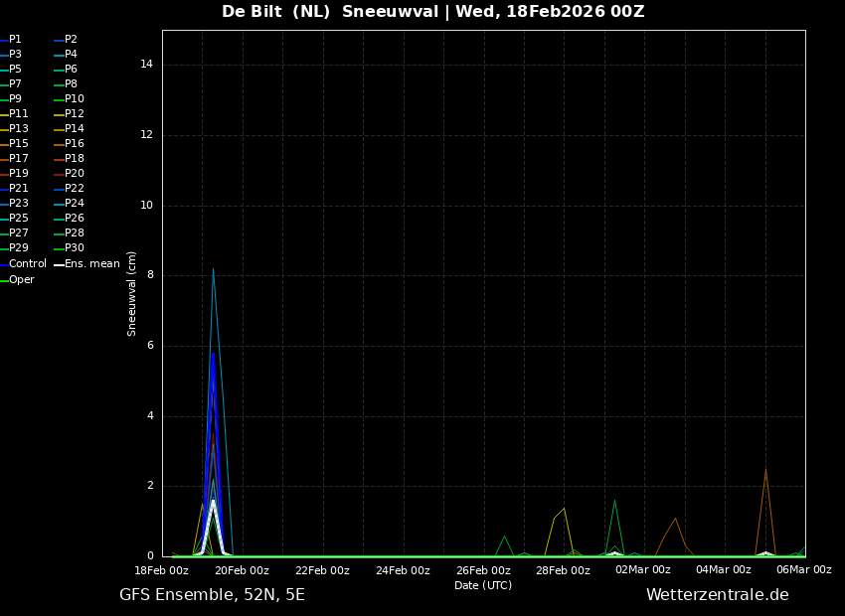Viewport: 845px width, 616px height.
Task: Click the chart title De Bilt Sneeuwval
Action: [432, 11]
